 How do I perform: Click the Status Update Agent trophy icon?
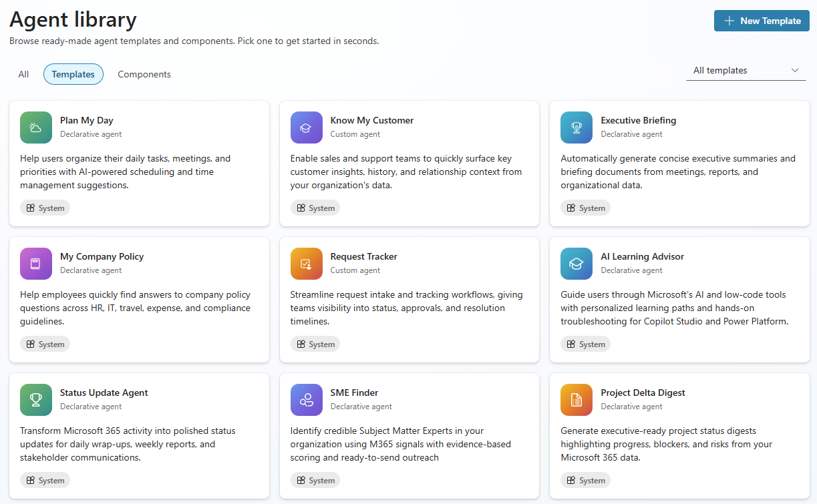(36, 400)
